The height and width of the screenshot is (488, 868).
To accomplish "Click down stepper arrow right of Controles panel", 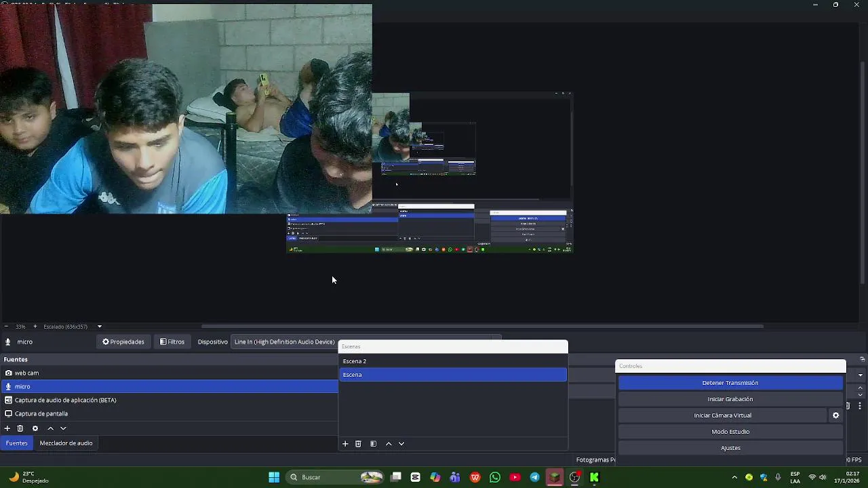I will [860, 394].
